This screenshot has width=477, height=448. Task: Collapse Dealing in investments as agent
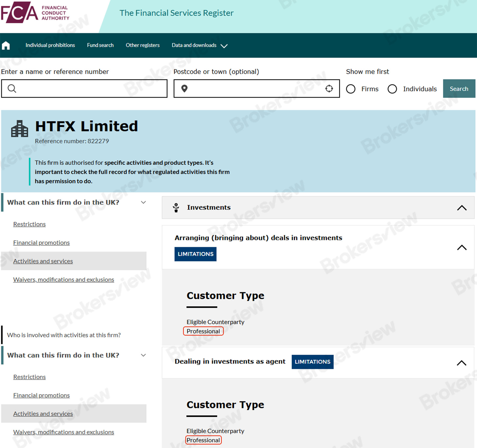pyautogui.click(x=462, y=363)
